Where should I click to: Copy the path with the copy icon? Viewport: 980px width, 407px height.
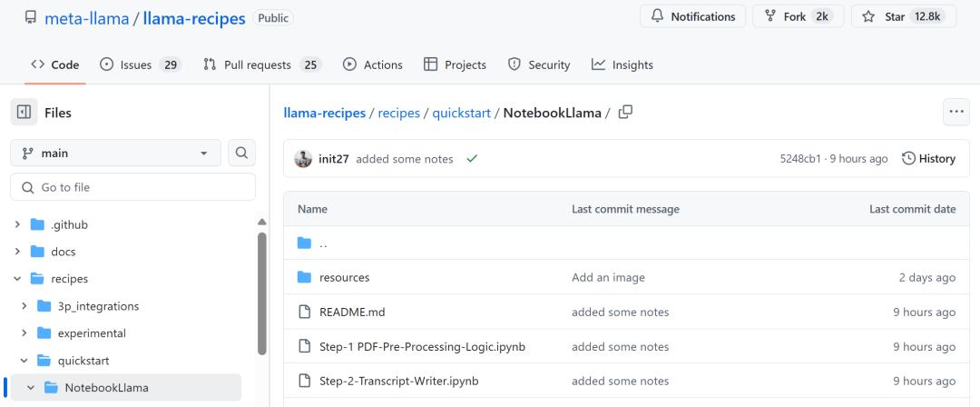point(625,112)
